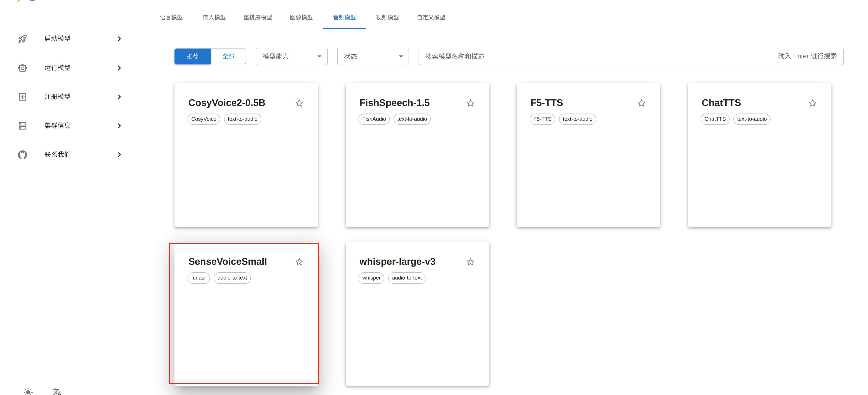Click the cluster info server icon

[x=23, y=126]
